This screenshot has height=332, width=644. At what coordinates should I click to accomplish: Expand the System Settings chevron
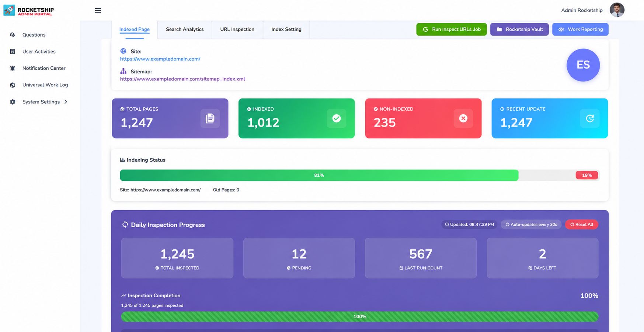(x=66, y=102)
